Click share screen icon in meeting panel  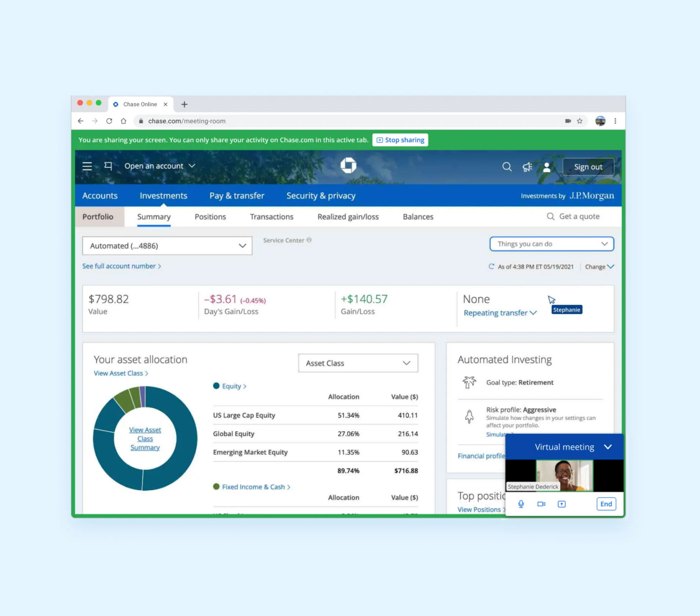click(561, 504)
